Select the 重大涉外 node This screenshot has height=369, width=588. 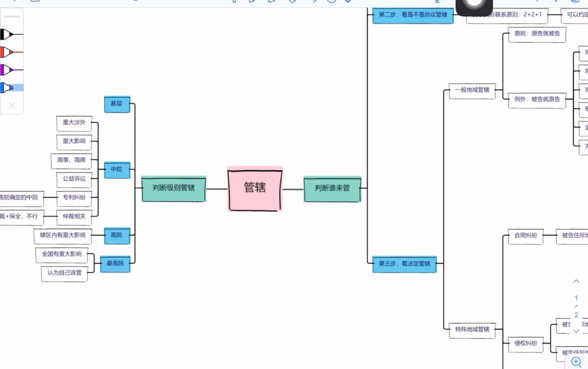(74, 123)
